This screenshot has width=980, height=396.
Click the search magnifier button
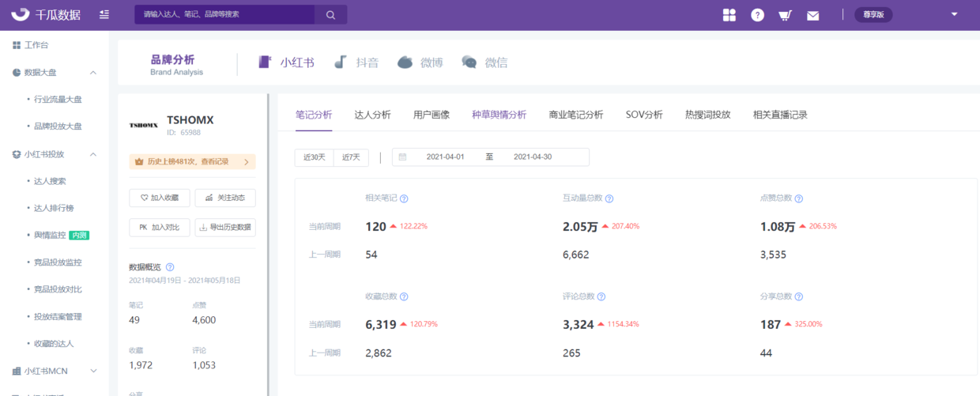(x=331, y=14)
